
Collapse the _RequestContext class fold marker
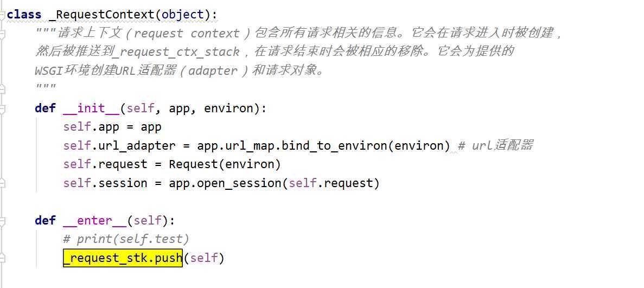point(3,15)
